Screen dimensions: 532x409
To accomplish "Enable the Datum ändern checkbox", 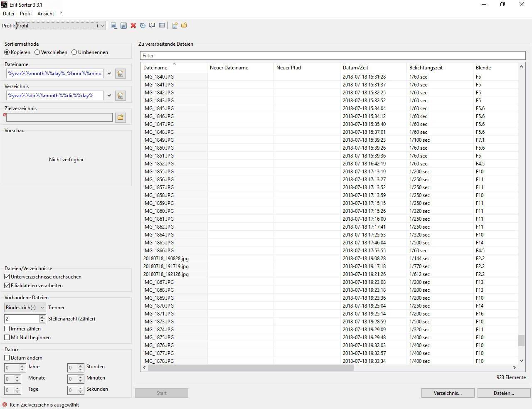I will pyautogui.click(x=7, y=358).
